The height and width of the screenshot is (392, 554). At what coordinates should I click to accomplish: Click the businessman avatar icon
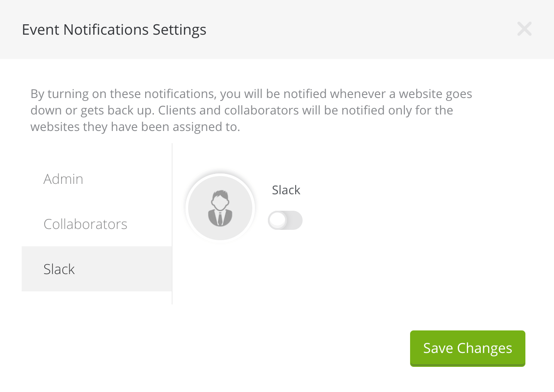[220, 208]
